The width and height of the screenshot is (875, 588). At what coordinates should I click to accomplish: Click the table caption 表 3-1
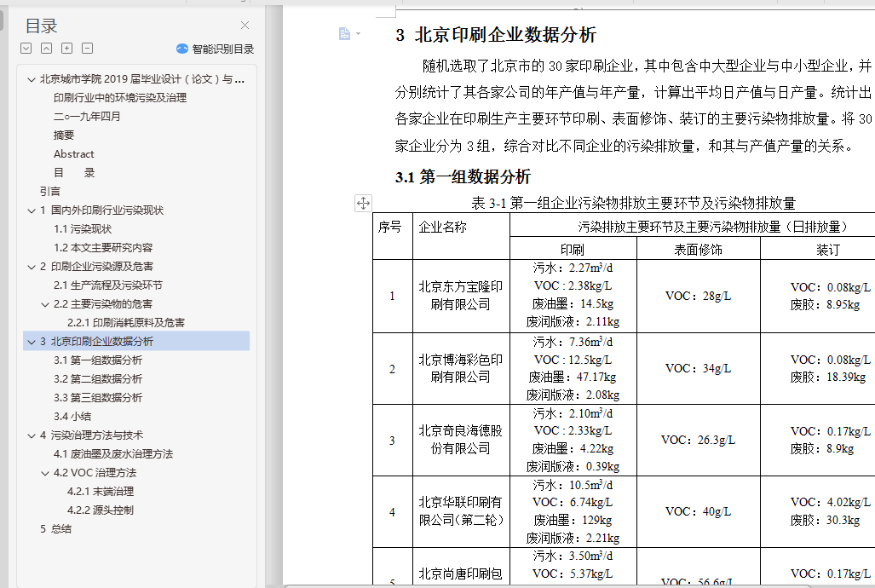pos(633,204)
